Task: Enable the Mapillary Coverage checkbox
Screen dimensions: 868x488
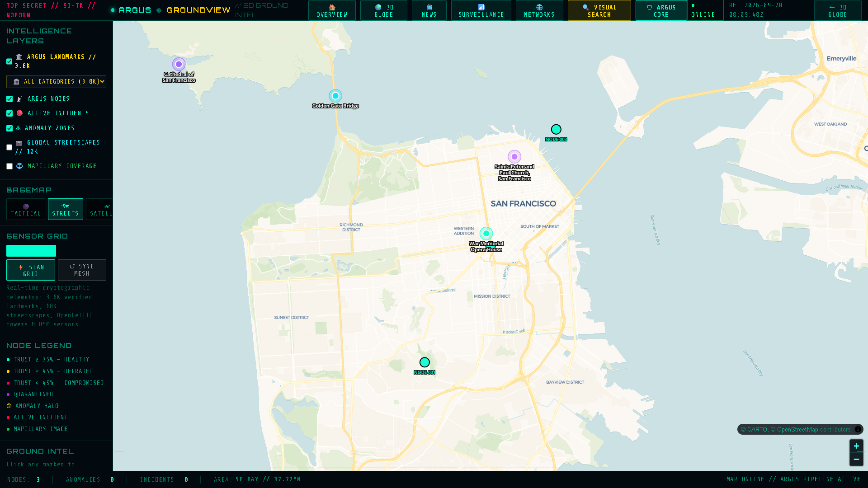Action: (9, 166)
